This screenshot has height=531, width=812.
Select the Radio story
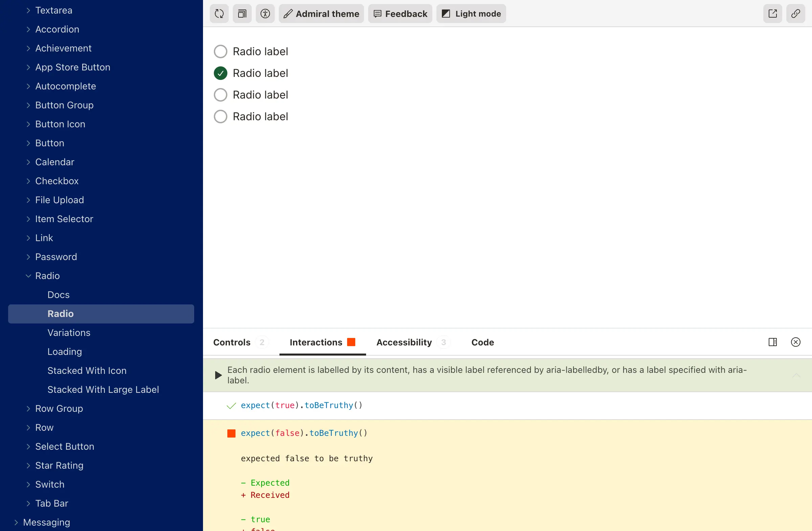(x=101, y=314)
